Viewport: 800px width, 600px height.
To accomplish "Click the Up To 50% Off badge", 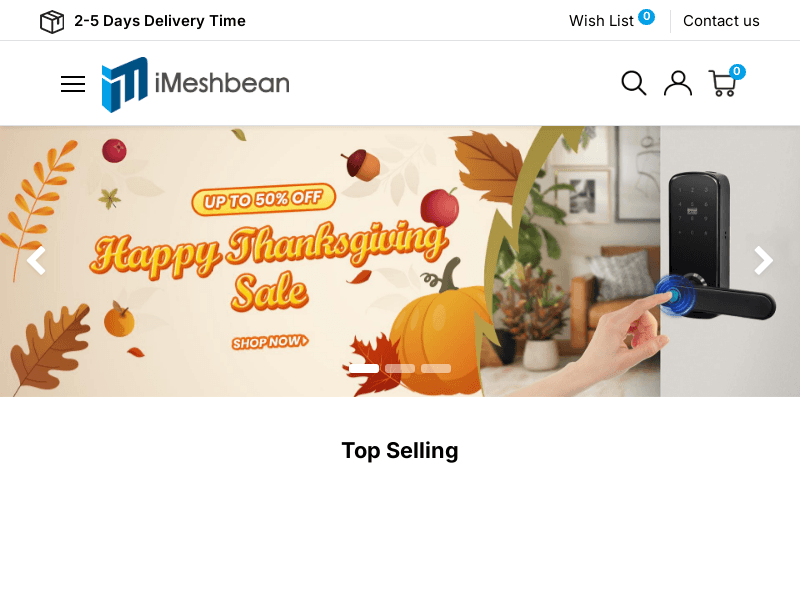I will (x=263, y=199).
